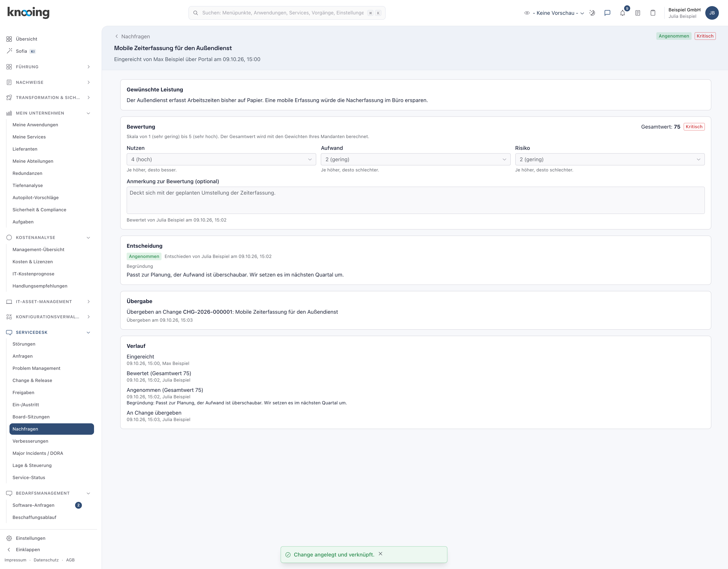This screenshot has width=728, height=569.
Task: Open the Risiko dropdown
Action: click(610, 160)
